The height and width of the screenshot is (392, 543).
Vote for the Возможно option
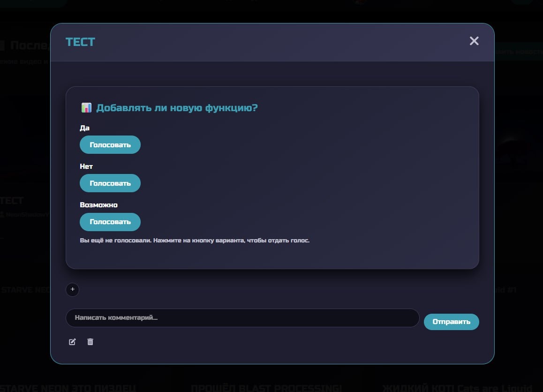click(110, 222)
